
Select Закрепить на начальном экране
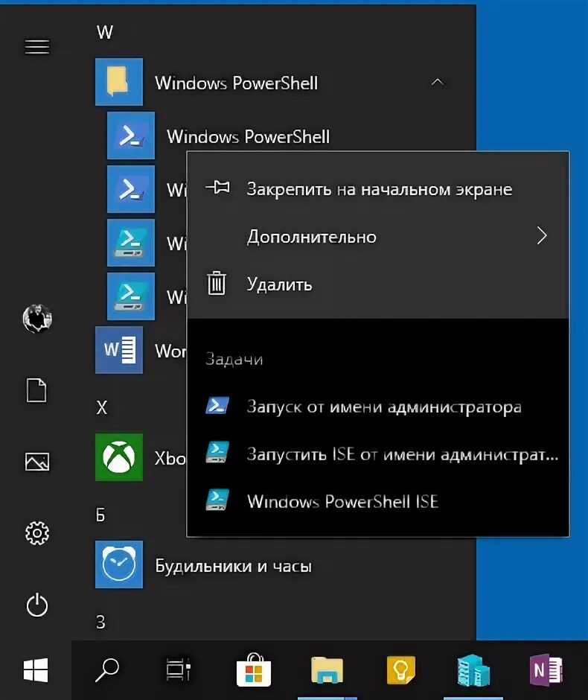pyautogui.click(x=378, y=189)
